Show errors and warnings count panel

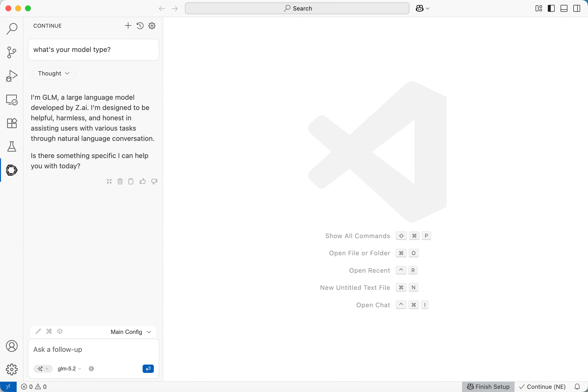[34, 387]
